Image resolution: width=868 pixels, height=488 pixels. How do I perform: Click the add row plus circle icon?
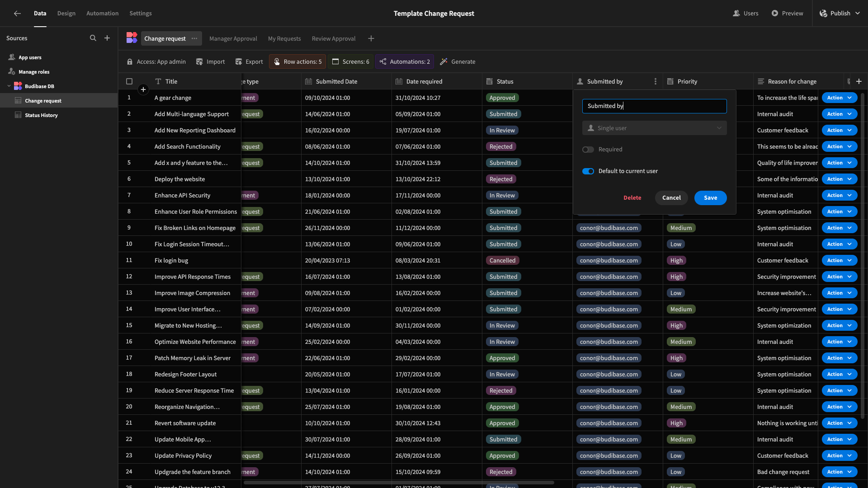pyautogui.click(x=143, y=89)
